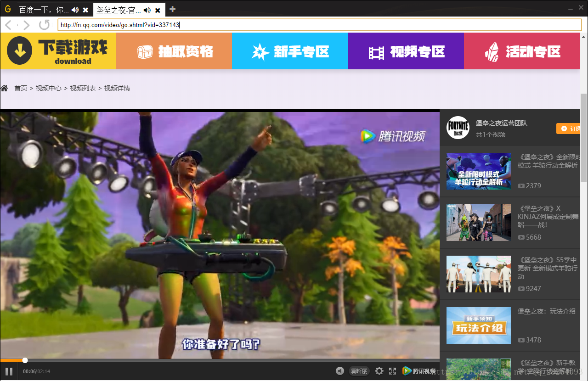This screenshot has height=381, width=588.
Task: Click the film strip icon
Action: (x=376, y=53)
